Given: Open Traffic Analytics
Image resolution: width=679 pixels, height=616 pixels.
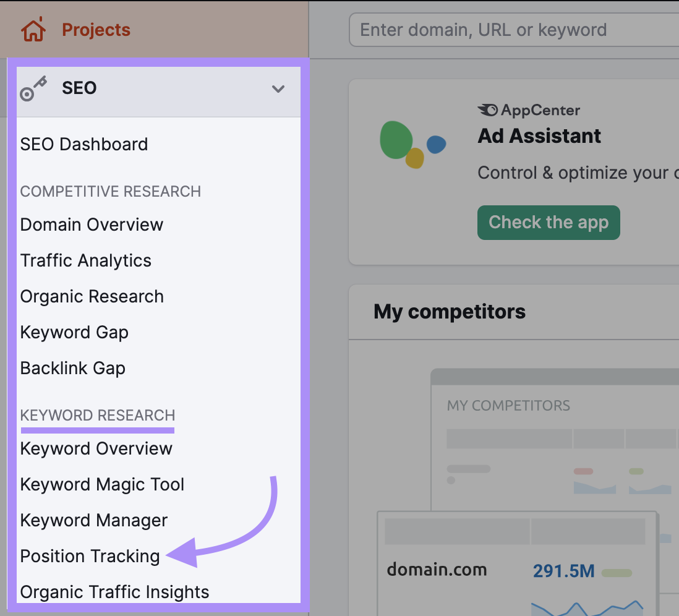Looking at the screenshot, I should [x=85, y=260].
